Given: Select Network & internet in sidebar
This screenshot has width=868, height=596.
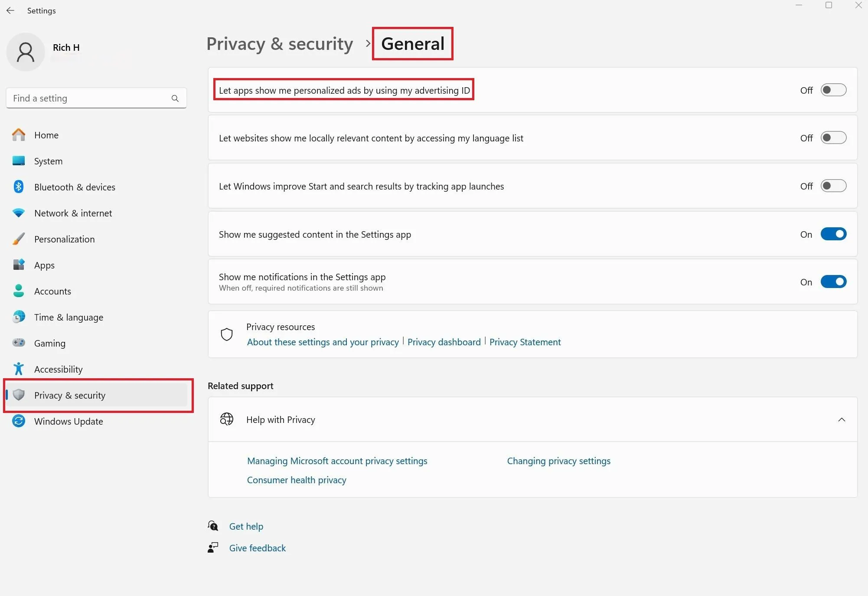Looking at the screenshot, I should click(73, 213).
